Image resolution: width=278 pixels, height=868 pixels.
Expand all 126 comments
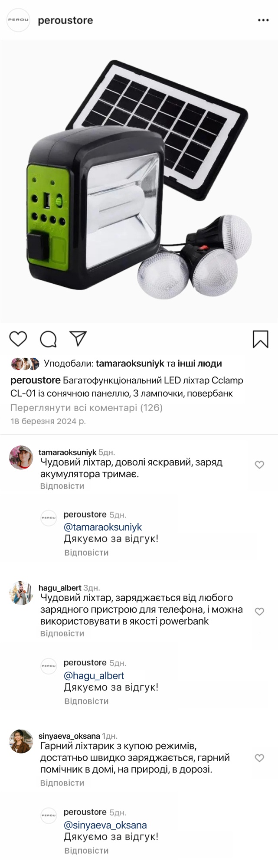[86, 408]
